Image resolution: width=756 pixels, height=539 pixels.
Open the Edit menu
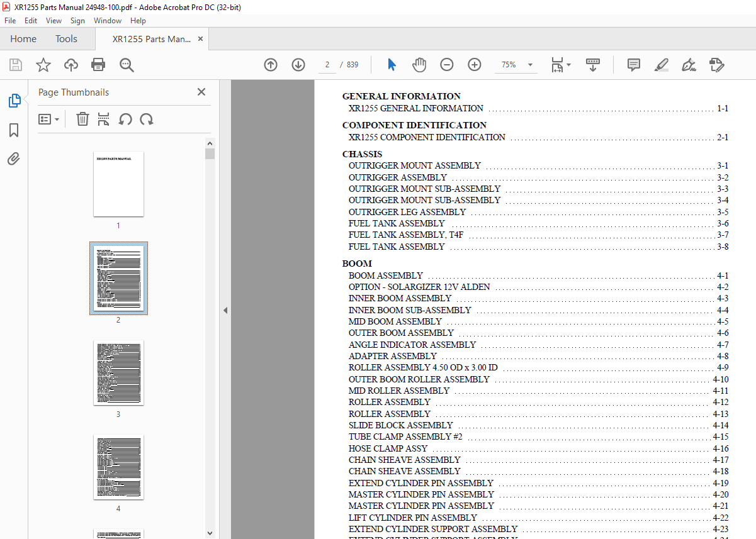click(x=31, y=21)
